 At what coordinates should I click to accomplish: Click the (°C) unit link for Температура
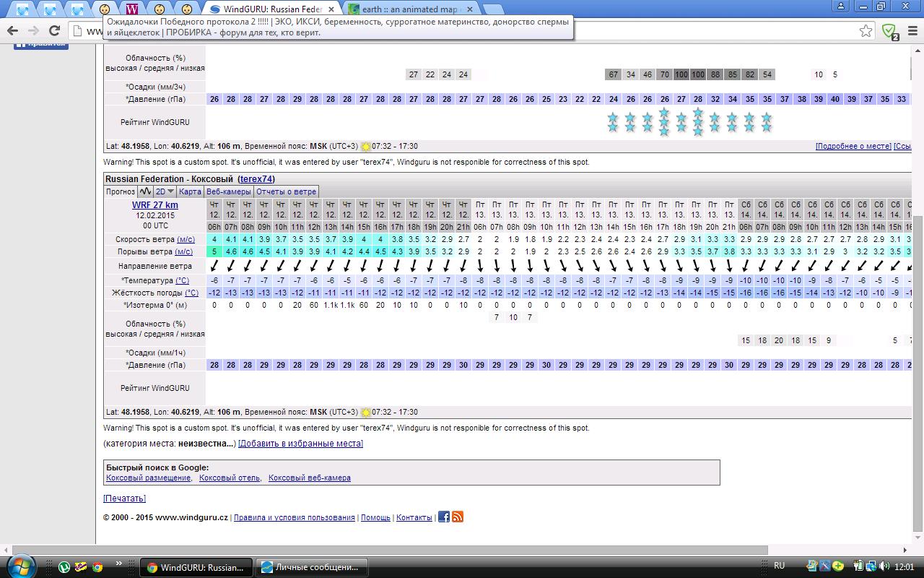click(182, 280)
